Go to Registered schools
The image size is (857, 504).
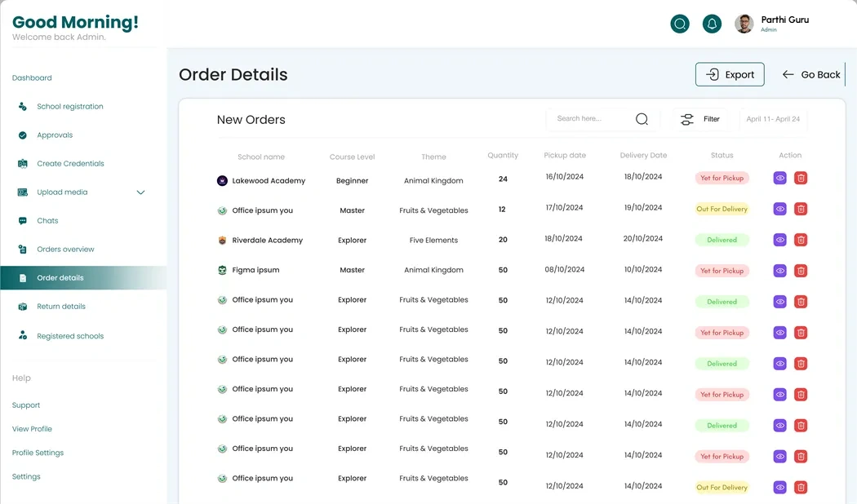coord(70,336)
